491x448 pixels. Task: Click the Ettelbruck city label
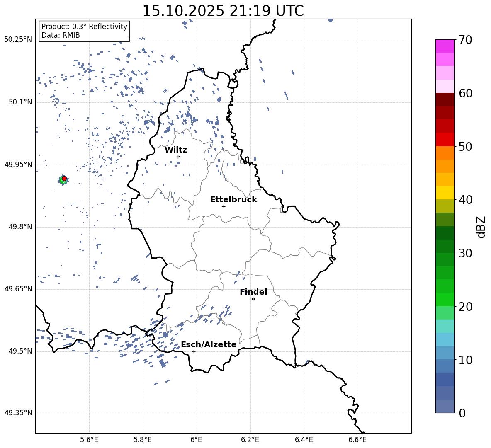pyautogui.click(x=233, y=200)
